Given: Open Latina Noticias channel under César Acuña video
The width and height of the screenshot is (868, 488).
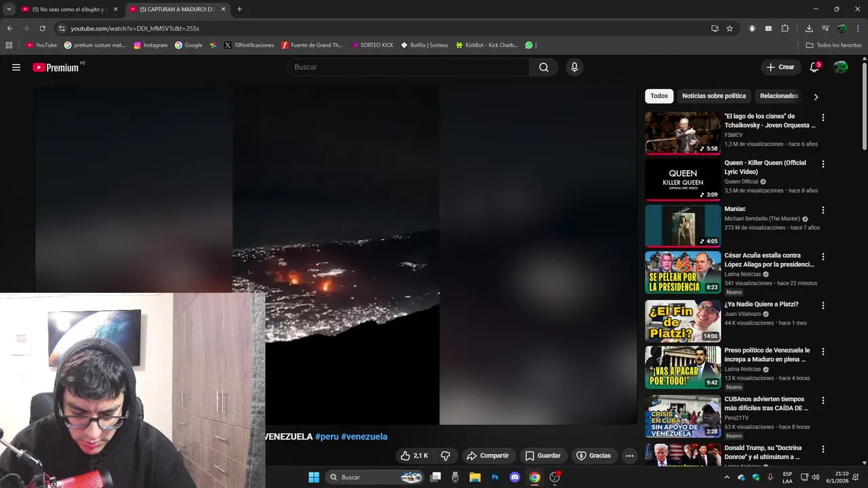Looking at the screenshot, I should tap(743, 274).
